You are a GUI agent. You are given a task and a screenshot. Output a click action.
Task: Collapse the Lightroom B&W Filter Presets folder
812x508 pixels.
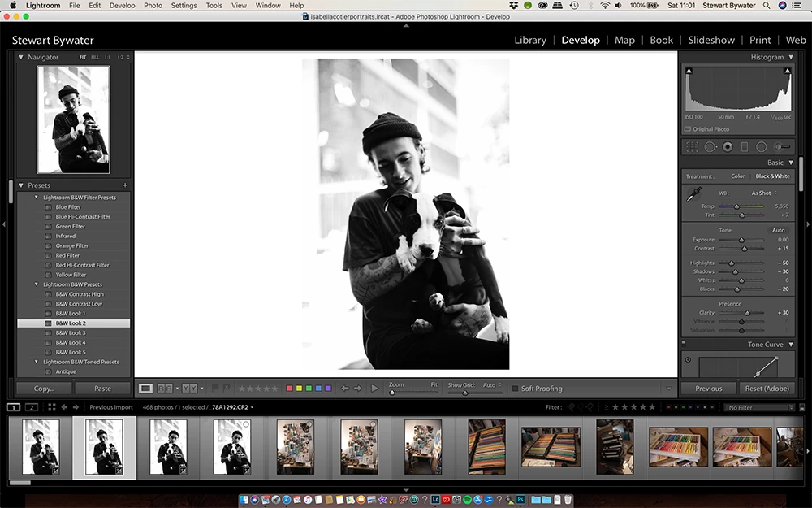point(37,197)
